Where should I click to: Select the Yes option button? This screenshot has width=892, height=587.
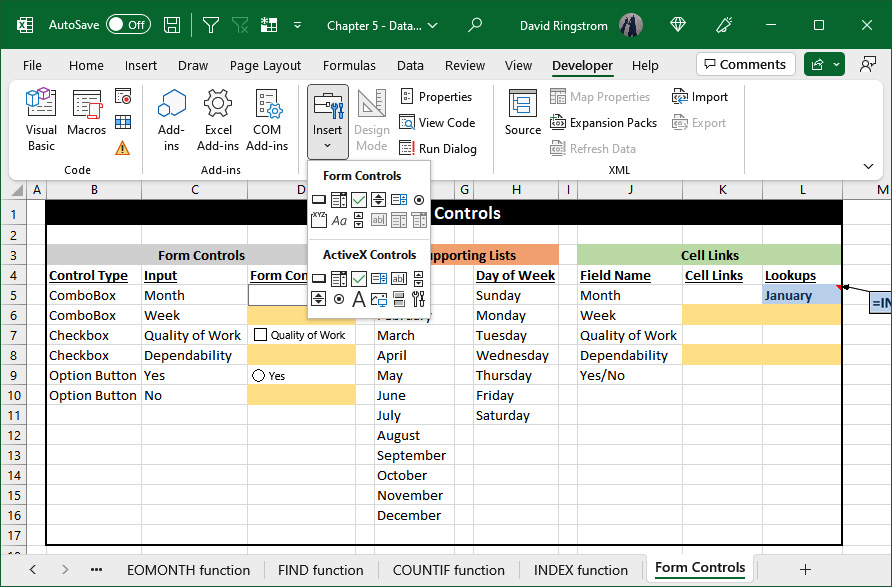pos(259,375)
